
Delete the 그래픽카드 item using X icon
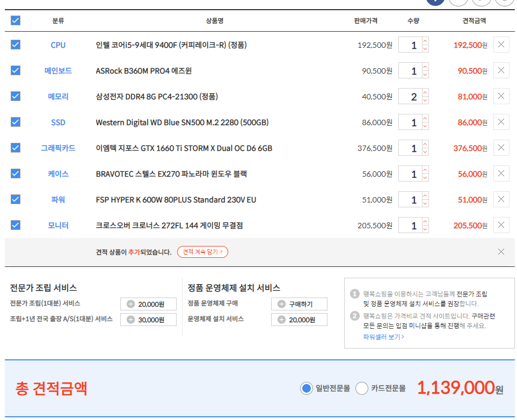[x=501, y=148]
